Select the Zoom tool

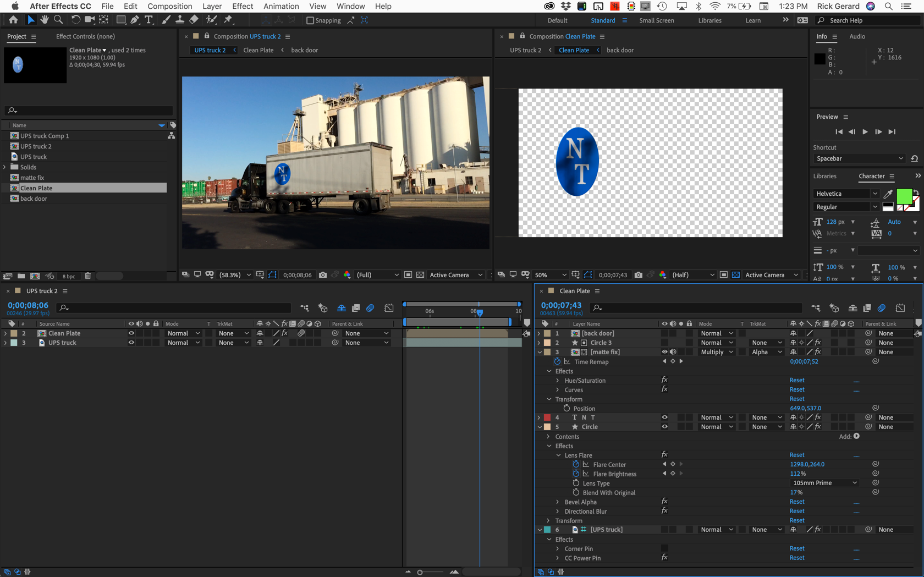pyautogui.click(x=58, y=20)
